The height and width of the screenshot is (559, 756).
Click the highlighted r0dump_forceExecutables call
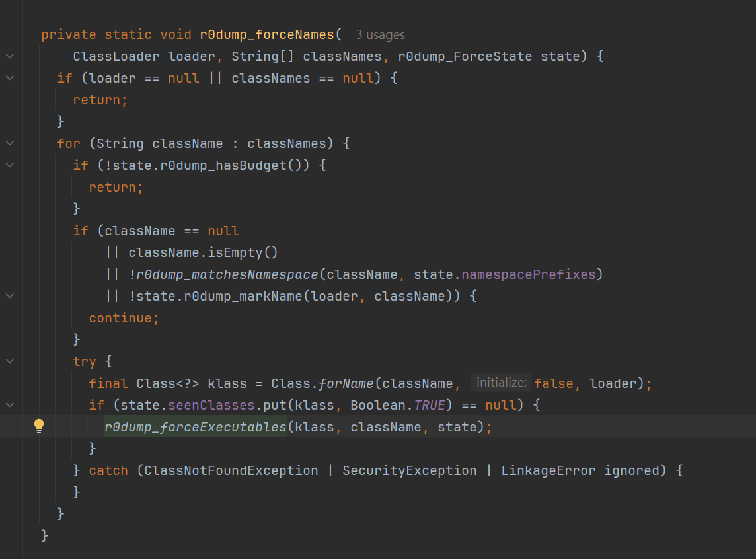pyautogui.click(x=195, y=427)
